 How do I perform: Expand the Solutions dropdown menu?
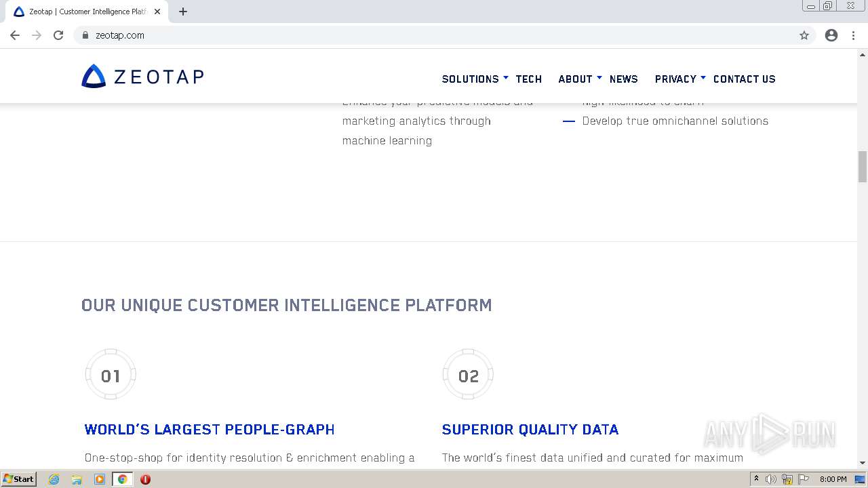pyautogui.click(x=475, y=79)
